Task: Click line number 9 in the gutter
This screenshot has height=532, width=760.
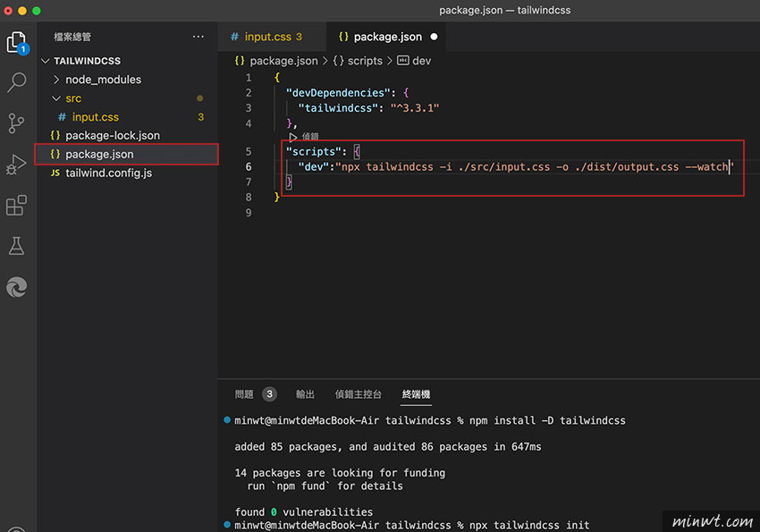Action: click(x=249, y=212)
